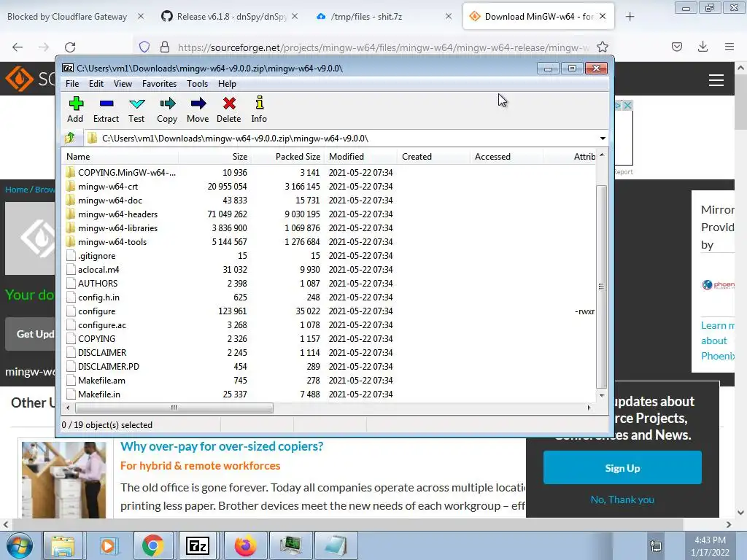Click the Home breadcrumb link
This screenshot has height=560, width=747.
tap(17, 190)
